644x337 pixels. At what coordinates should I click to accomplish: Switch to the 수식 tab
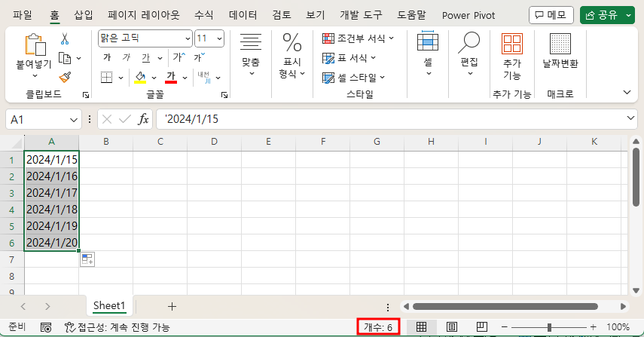click(x=203, y=15)
